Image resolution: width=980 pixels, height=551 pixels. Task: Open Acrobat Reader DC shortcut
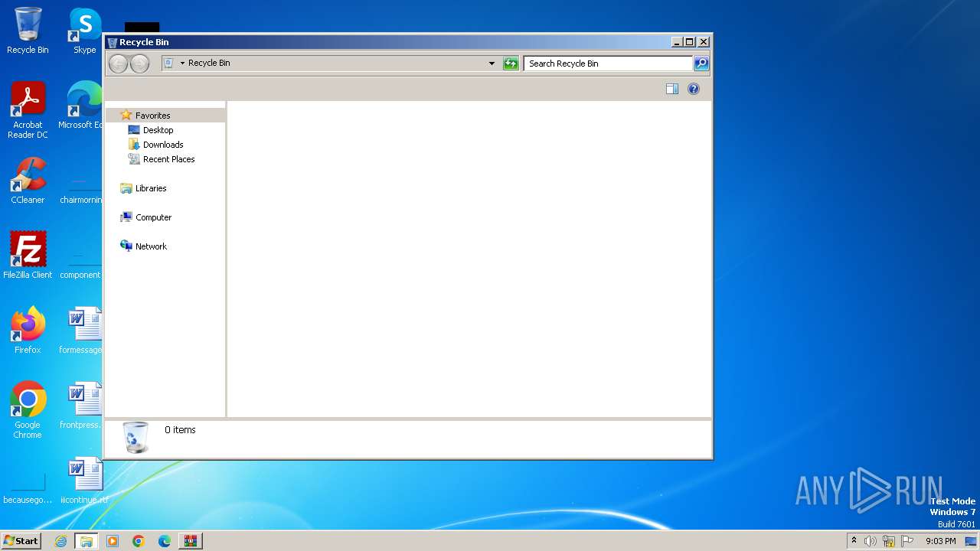(x=28, y=110)
